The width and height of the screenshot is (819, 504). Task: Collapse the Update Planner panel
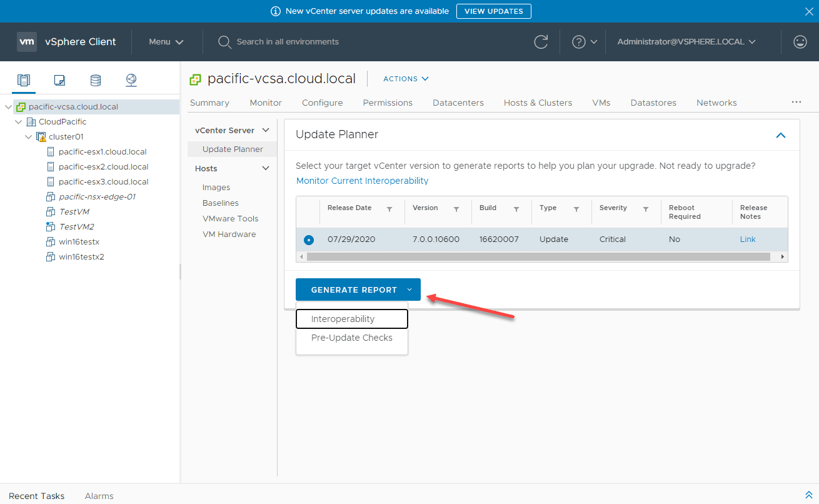pos(780,135)
